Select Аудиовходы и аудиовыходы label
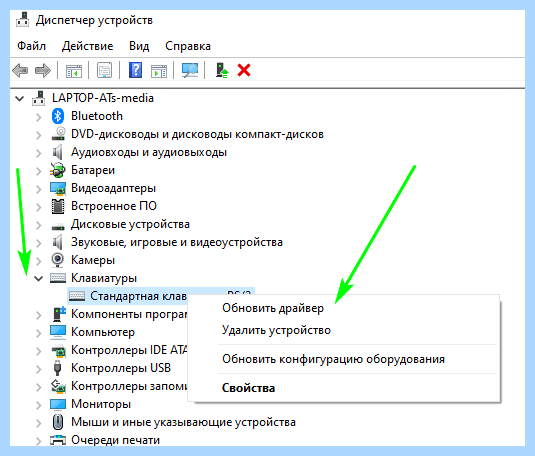 tap(149, 152)
